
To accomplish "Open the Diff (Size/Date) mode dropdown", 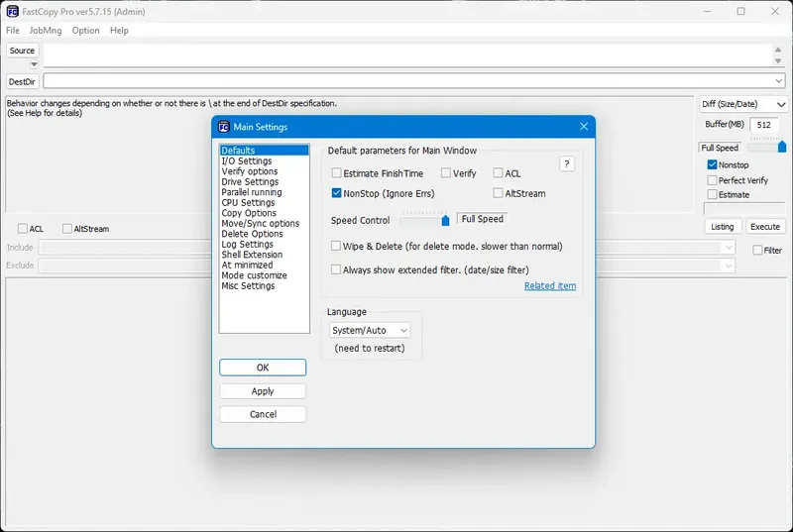I will (x=742, y=104).
